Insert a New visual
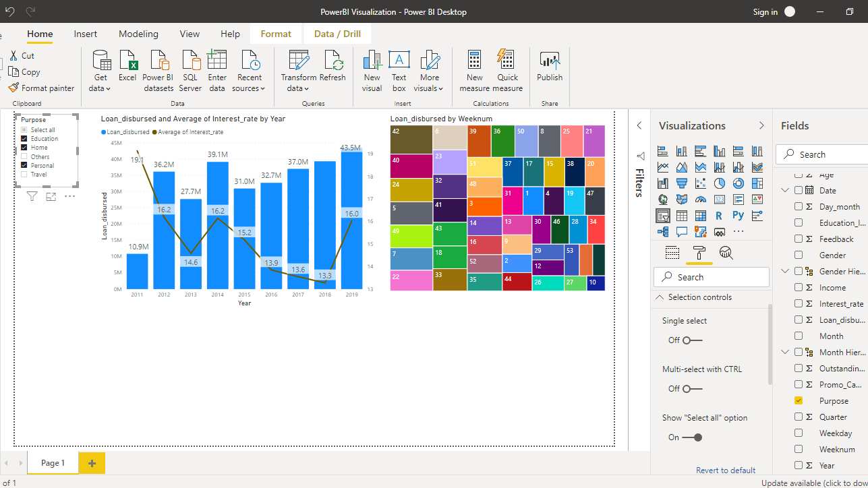The height and width of the screenshot is (488, 868). [x=372, y=61]
